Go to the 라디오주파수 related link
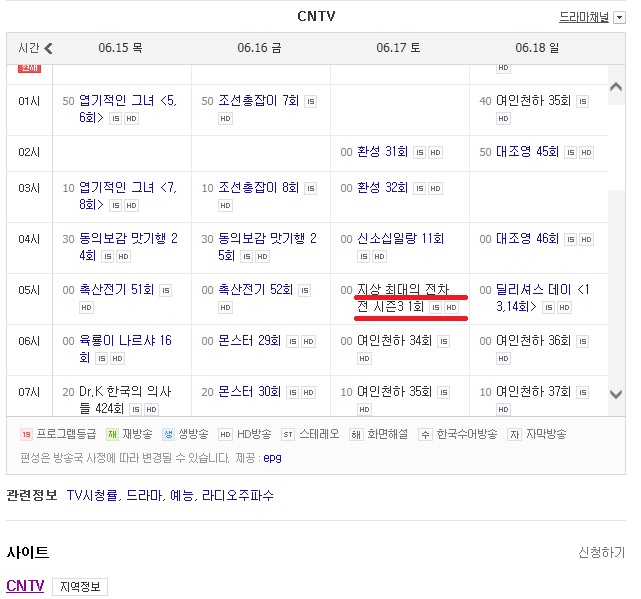This screenshot has height=599, width=641. pyautogui.click(x=237, y=495)
